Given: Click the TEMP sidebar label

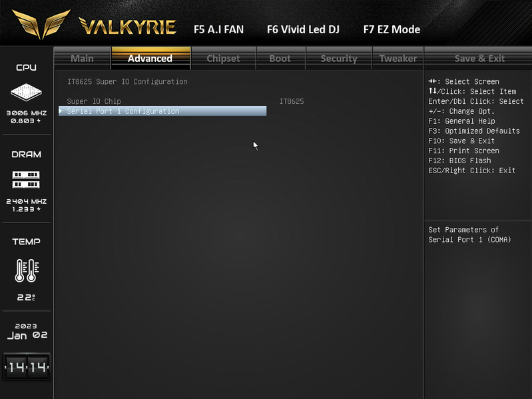Looking at the screenshot, I should (26, 242).
